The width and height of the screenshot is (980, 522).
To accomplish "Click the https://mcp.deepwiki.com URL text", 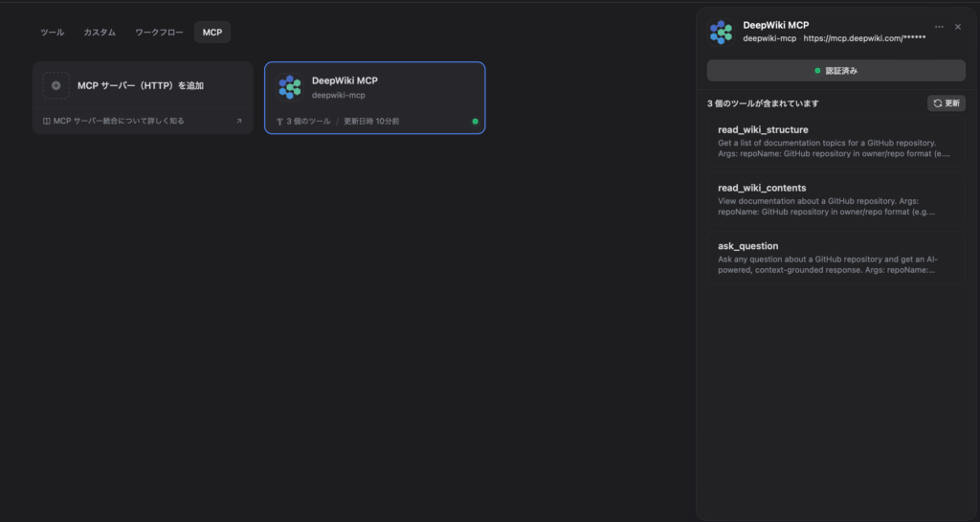I will 864,38.
